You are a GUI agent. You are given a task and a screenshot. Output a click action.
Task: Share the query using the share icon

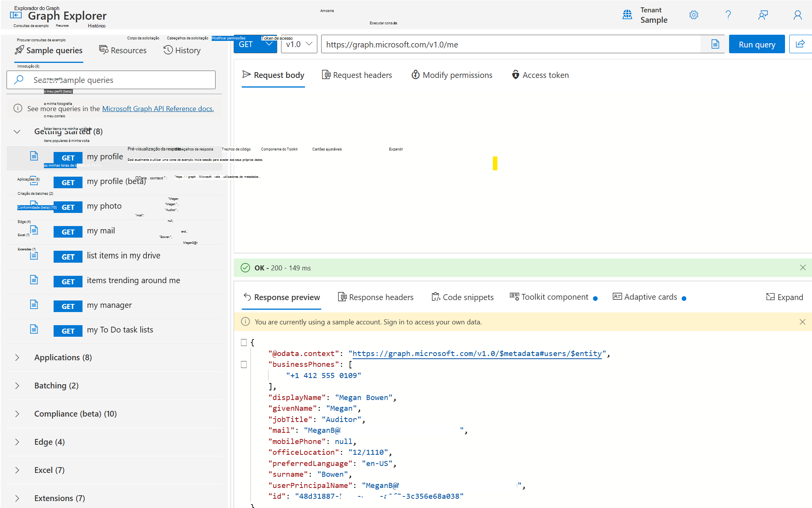click(801, 44)
